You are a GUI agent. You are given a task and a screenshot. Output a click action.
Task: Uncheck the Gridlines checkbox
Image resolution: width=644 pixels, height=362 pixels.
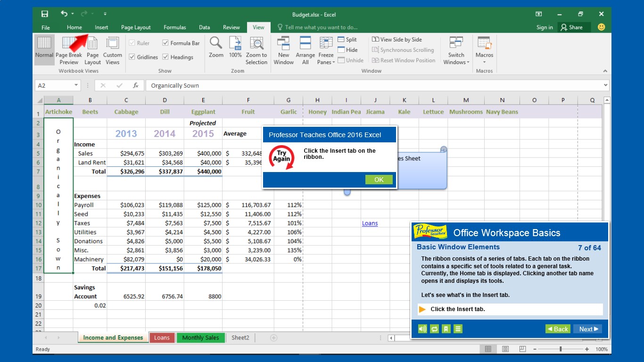[x=132, y=57]
